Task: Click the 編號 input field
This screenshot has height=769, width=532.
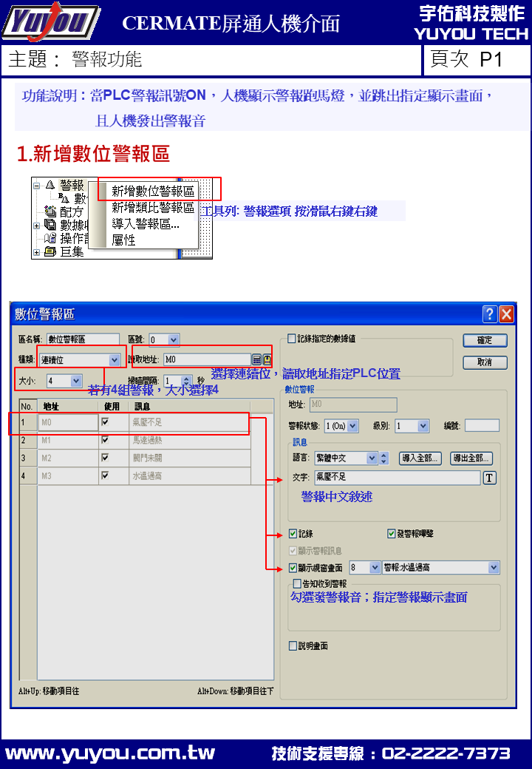Action: pyautogui.click(x=482, y=426)
